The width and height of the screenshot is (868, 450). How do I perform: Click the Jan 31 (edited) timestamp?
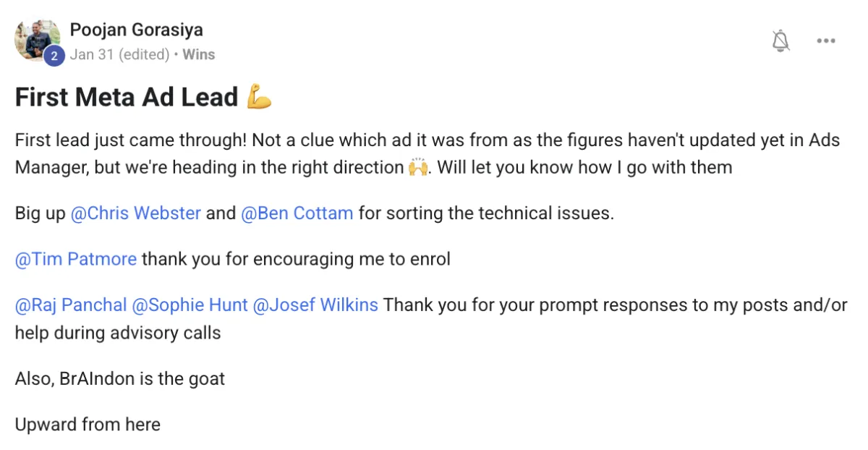[x=119, y=54]
